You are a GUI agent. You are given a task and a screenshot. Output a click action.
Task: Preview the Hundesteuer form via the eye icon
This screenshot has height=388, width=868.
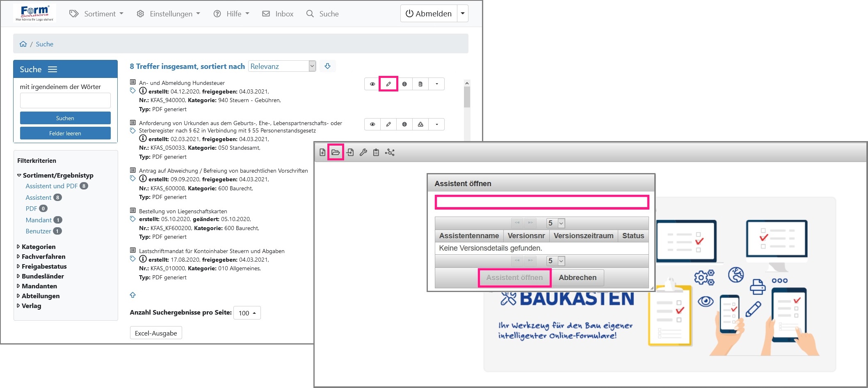pos(372,84)
